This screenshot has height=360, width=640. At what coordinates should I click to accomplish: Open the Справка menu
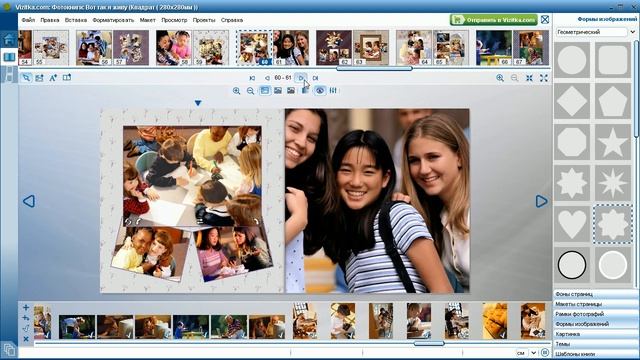[232, 20]
